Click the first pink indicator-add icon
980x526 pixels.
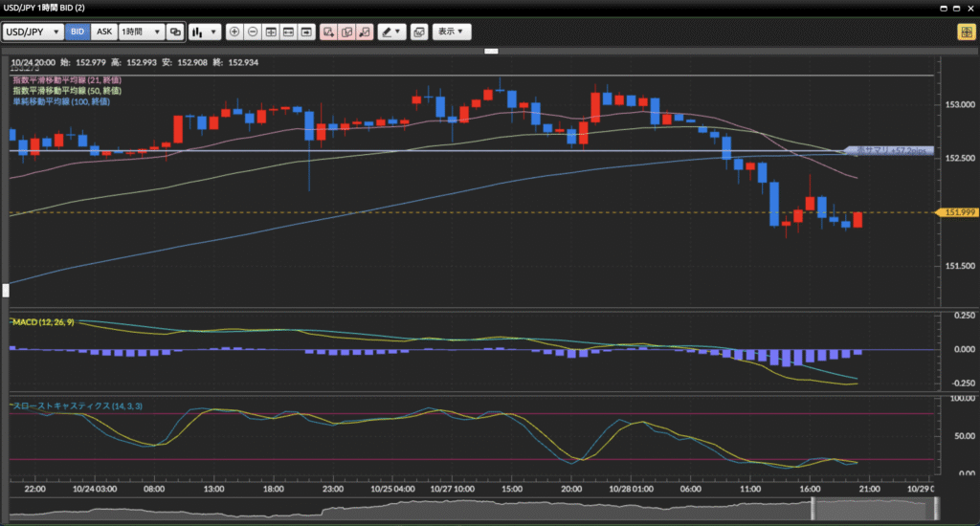tap(328, 32)
